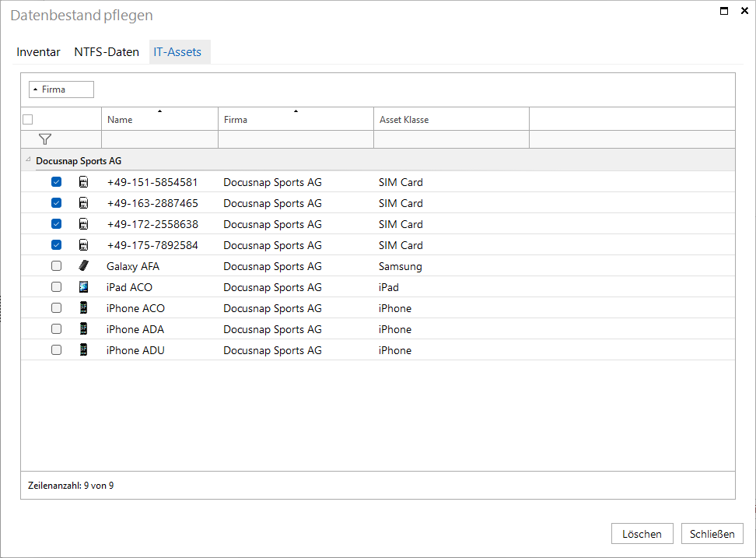Uncheck the +49-151-5854581 row checkbox
This screenshot has width=756, height=558.
(57, 182)
